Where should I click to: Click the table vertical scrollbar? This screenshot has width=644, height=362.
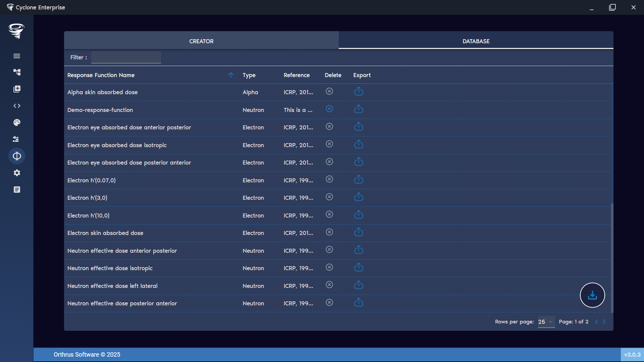[612, 258]
